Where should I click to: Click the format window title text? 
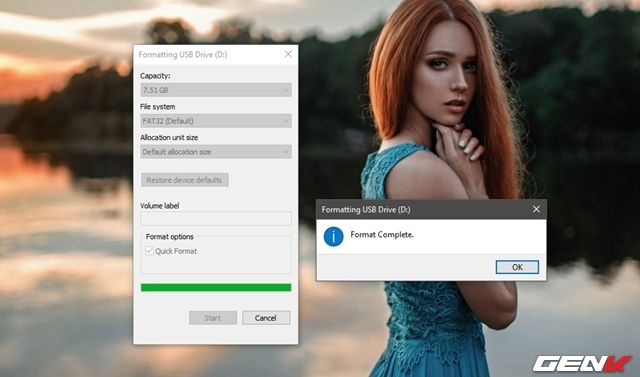click(183, 55)
